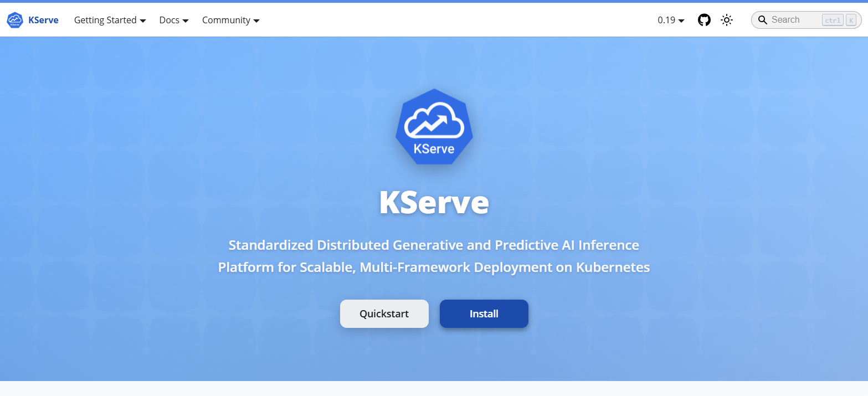Click the KServe logo icon in navbar
The width and height of the screenshot is (868, 396).
[x=15, y=20]
